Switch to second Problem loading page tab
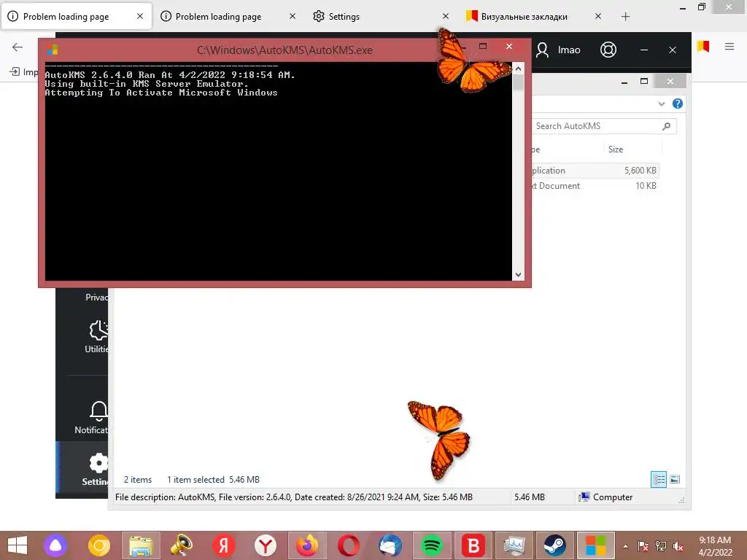The image size is (747, 560). pos(228,16)
